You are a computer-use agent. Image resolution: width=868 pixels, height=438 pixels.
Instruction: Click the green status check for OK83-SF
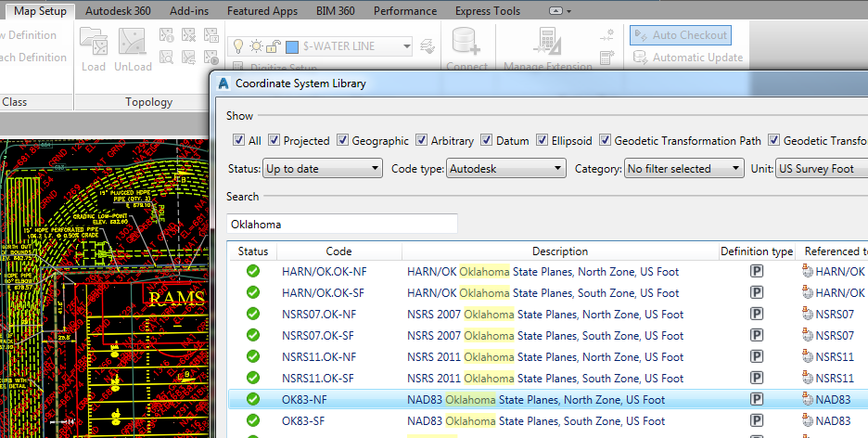[253, 421]
